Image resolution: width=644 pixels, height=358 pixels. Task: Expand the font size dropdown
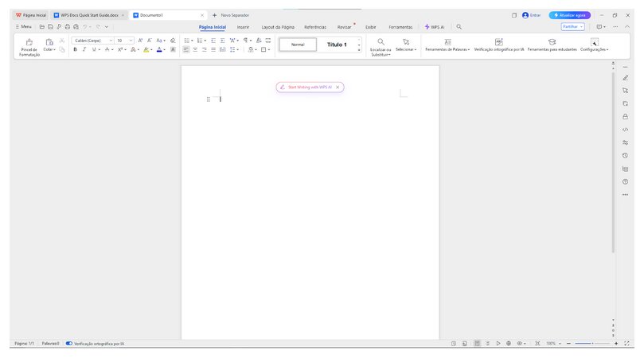coord(131,40)
